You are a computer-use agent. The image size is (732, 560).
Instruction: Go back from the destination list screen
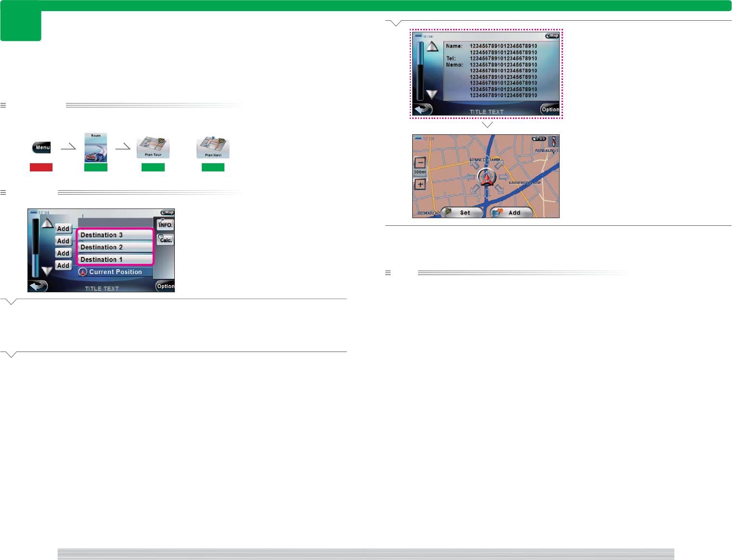pos(38,286)
